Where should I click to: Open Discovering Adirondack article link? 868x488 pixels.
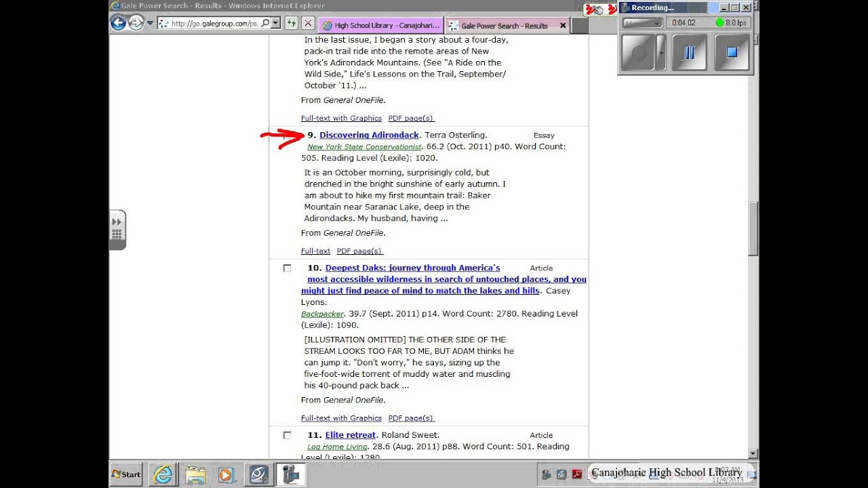[x=369, y=135]
